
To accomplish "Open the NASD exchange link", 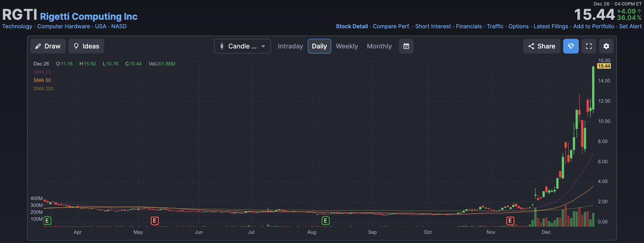I will pos(119,26).
